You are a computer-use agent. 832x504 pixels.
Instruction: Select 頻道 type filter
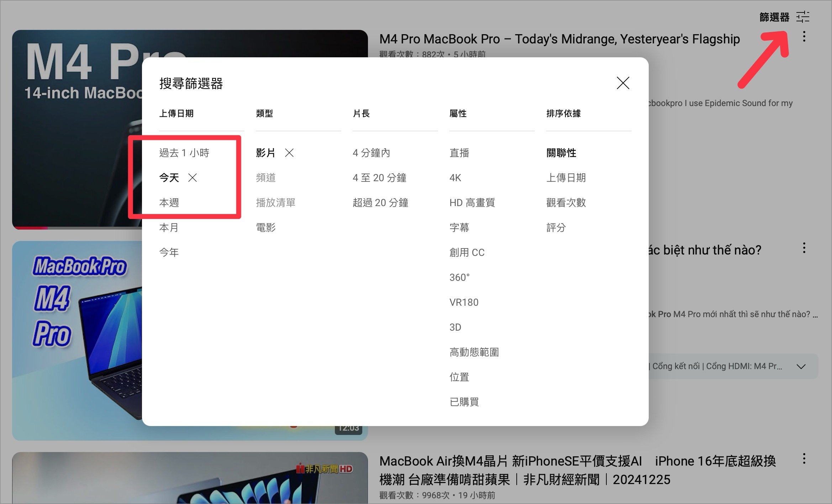tap(265, 178)
